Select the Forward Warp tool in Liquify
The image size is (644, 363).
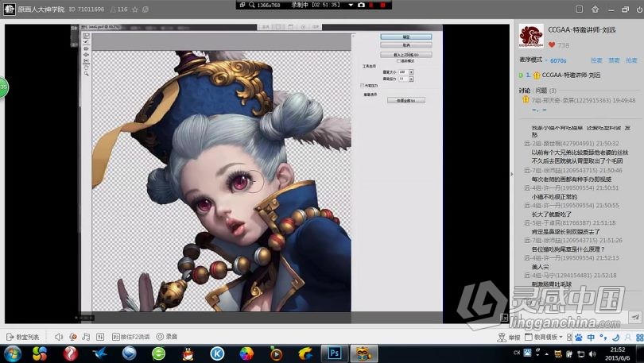(x=86, y=36)
